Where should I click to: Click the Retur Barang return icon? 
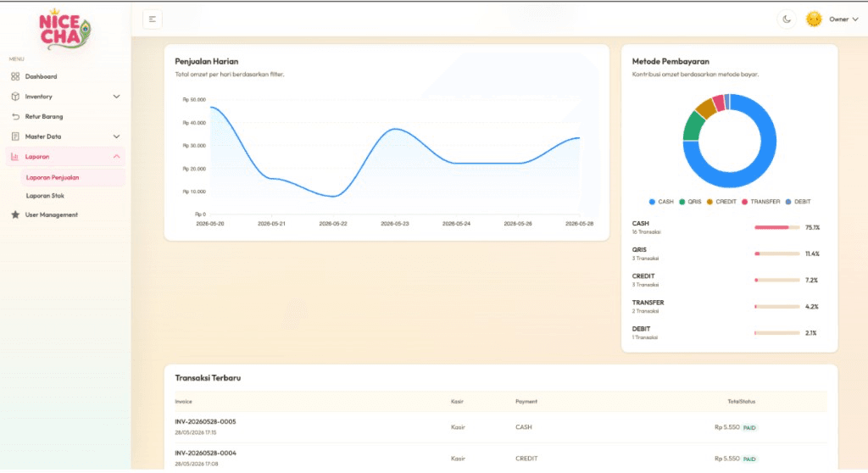click(15, 116)
